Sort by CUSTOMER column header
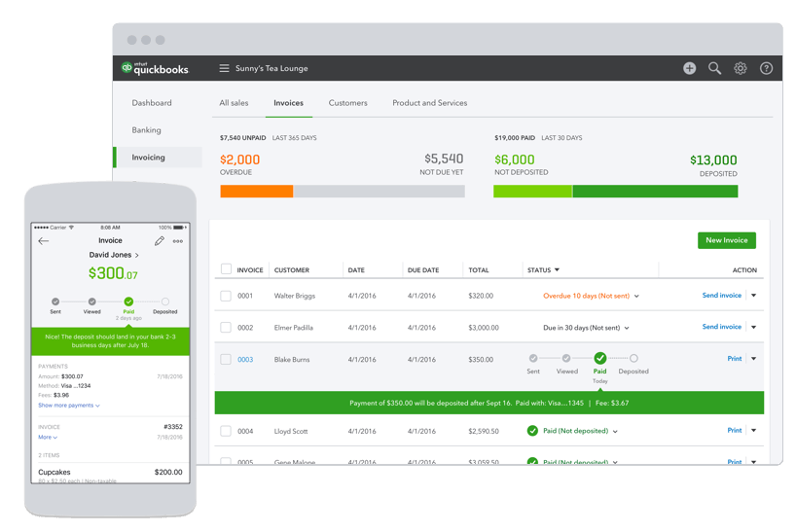 pos(291,270)
